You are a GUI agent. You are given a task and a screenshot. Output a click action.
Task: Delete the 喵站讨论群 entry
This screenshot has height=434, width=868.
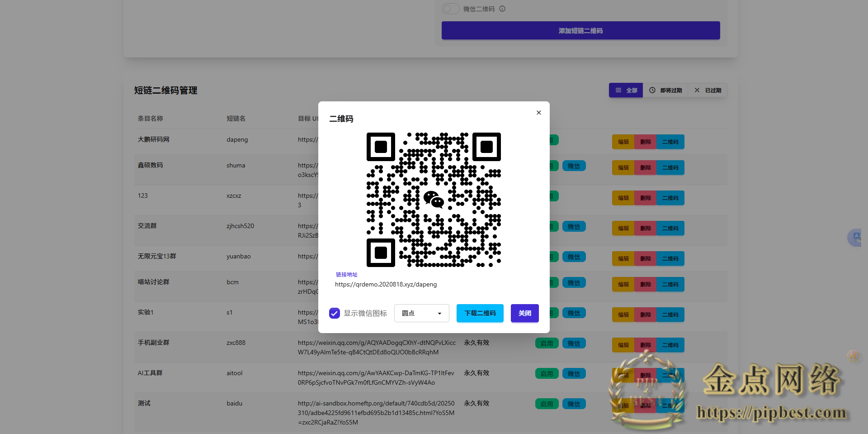[x=645, y=284]
